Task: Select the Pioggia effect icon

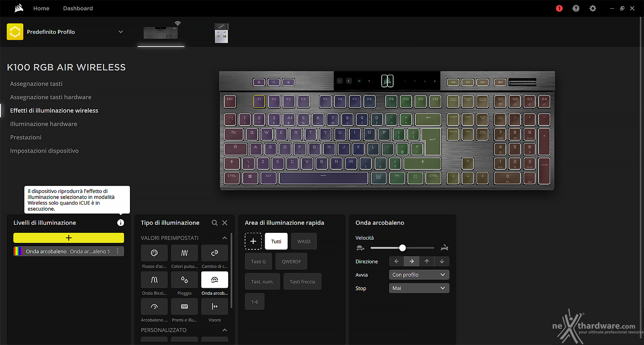Action: 184,280
